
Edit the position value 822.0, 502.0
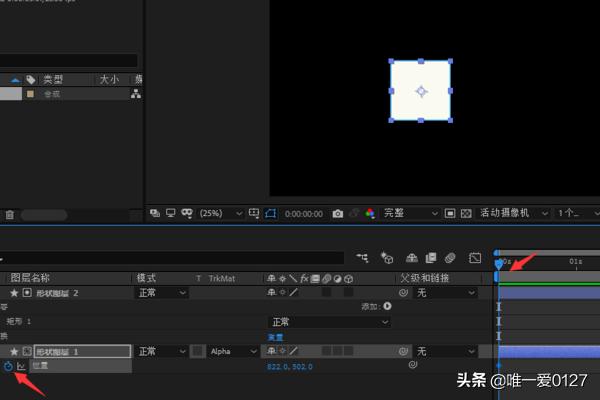click(289, 367)
